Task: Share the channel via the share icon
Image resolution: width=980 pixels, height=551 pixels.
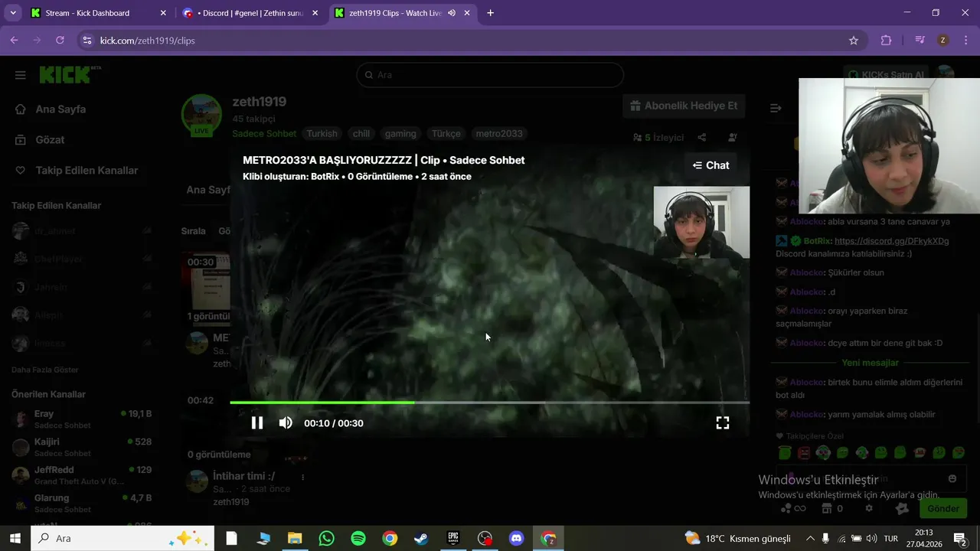Action: pyautogui.click(x=702, y=138)
